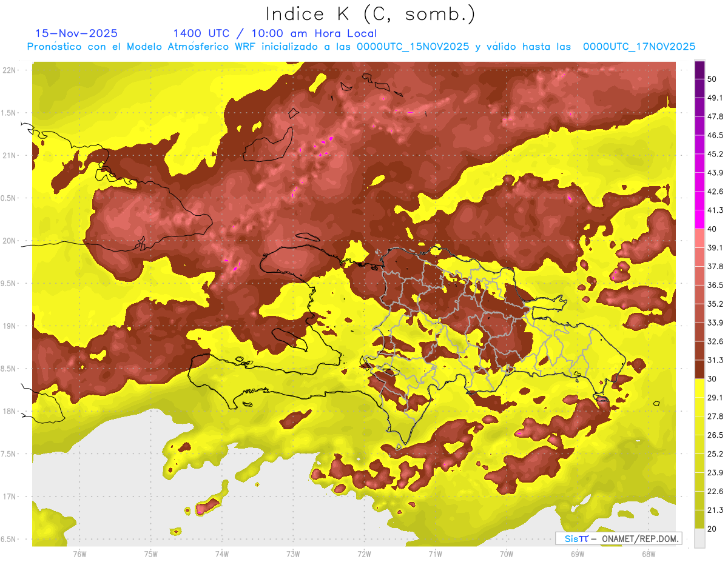This screenshot has width=728, height=562.
Task: Click the colorbar value '30'
Action: (712, 379)
